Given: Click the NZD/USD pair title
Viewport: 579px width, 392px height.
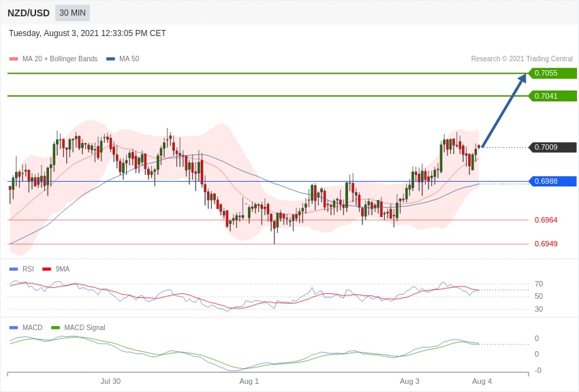Looking at the screenshot, I should coord(29,13).
